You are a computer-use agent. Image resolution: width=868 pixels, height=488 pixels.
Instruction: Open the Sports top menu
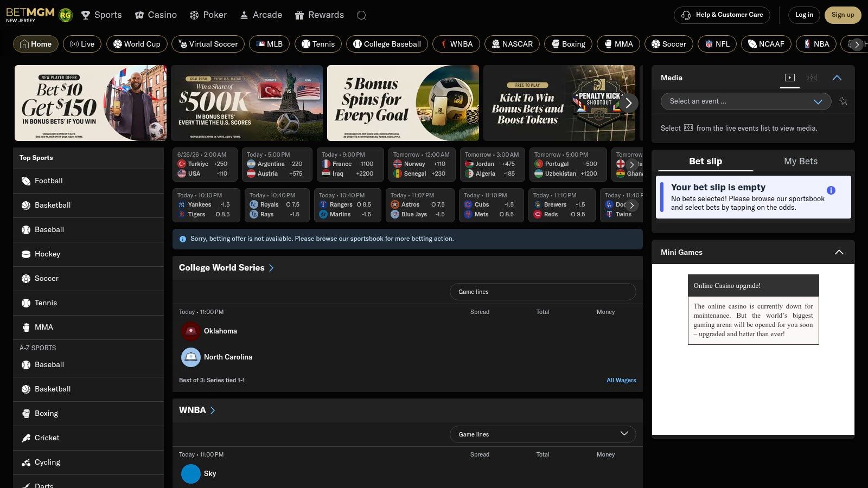[x=101, y=15]
